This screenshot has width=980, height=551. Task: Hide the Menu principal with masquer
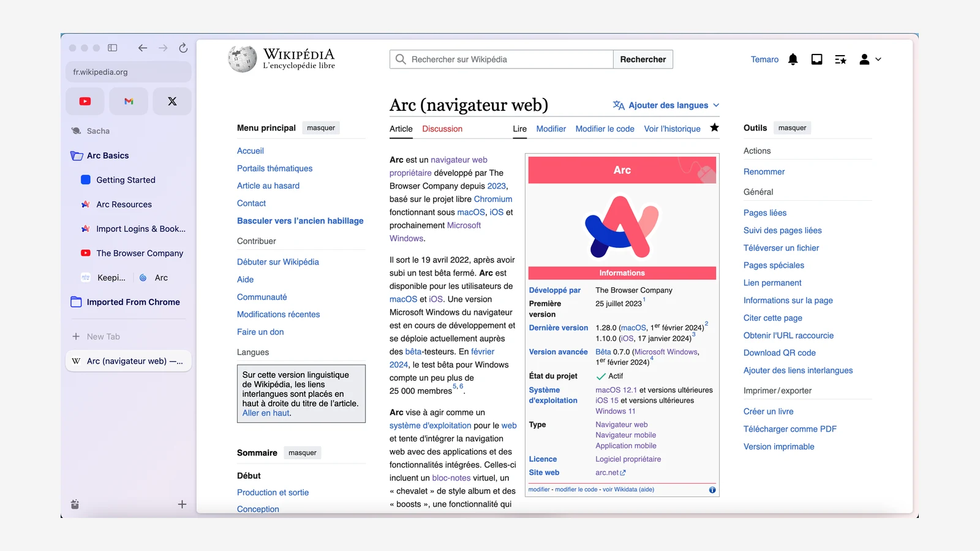pyautogui.click(x=321, y=128)
